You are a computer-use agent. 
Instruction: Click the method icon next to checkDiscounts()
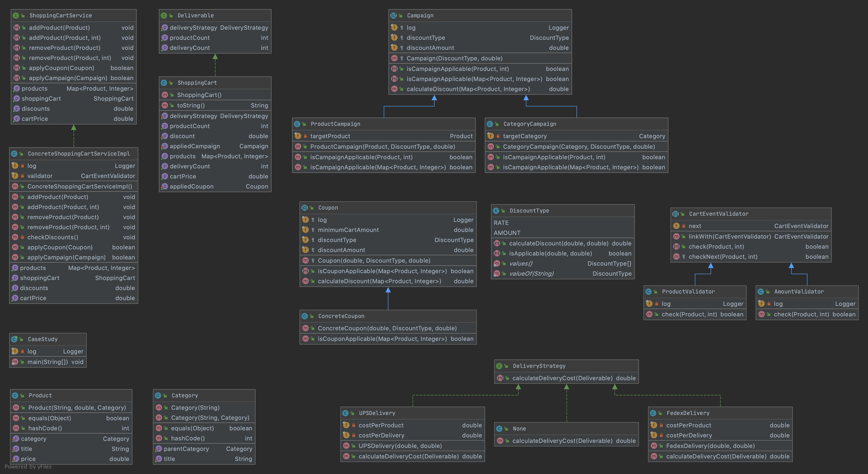point(15,237)
